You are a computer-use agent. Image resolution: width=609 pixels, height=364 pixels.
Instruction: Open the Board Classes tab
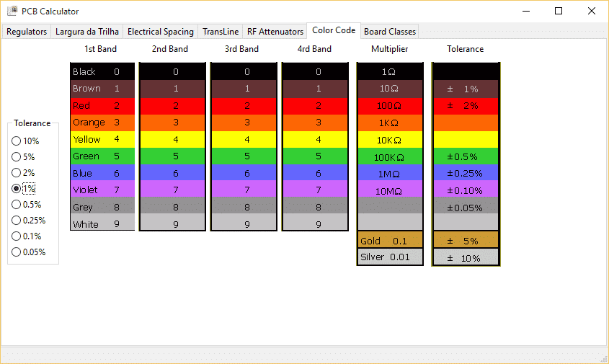389,32
